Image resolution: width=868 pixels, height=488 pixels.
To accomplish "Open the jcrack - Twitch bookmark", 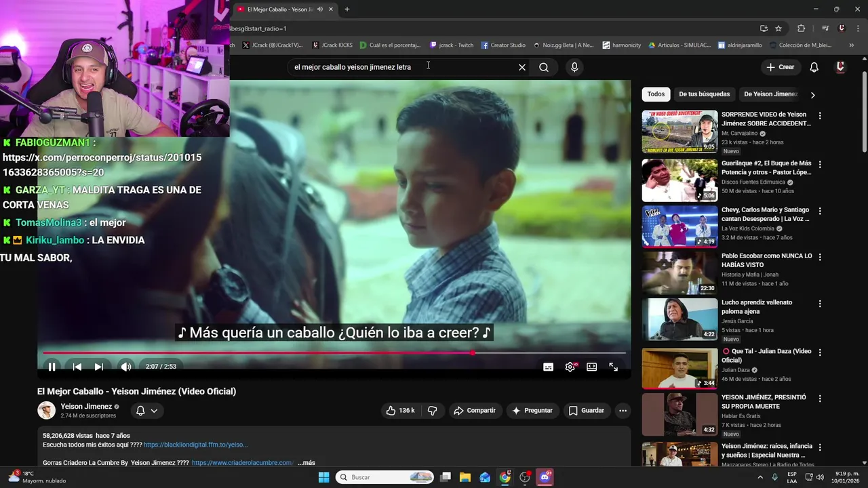I will (x=452, y=45).
